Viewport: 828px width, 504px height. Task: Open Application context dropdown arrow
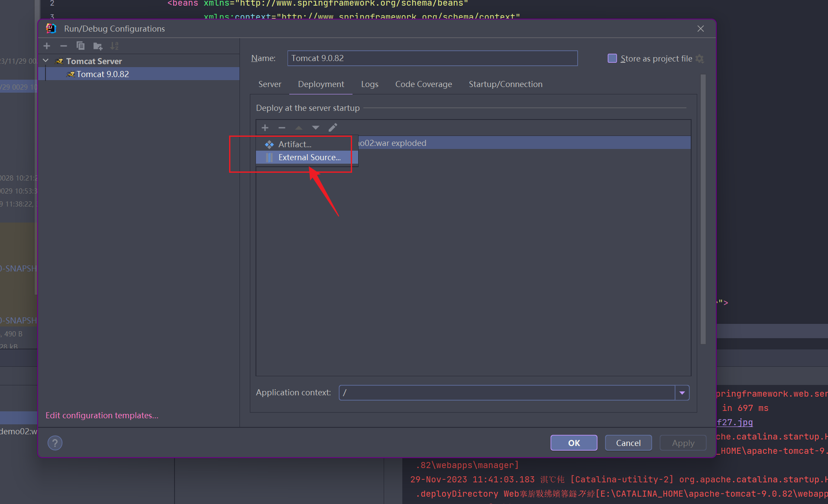pyautogui.click(x=682, y=393)
